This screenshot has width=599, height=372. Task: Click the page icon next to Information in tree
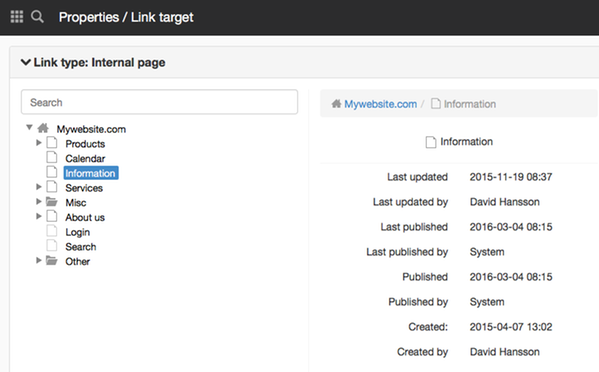click(52, 172)
